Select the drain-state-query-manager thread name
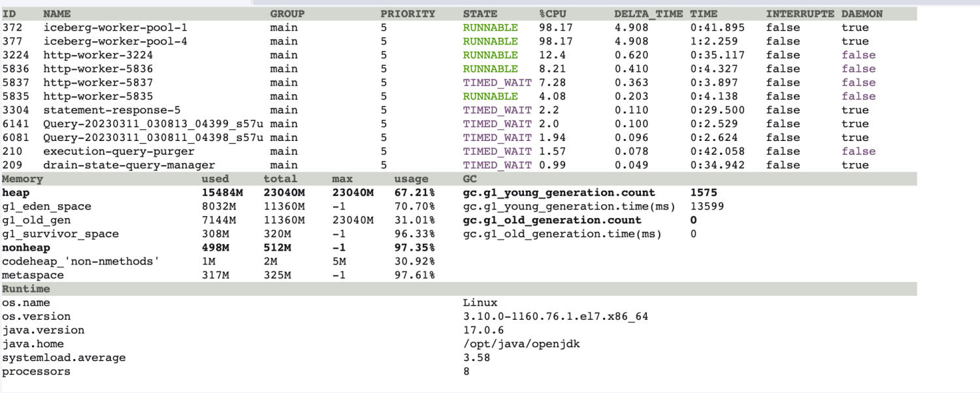 (x=129, y=165)
